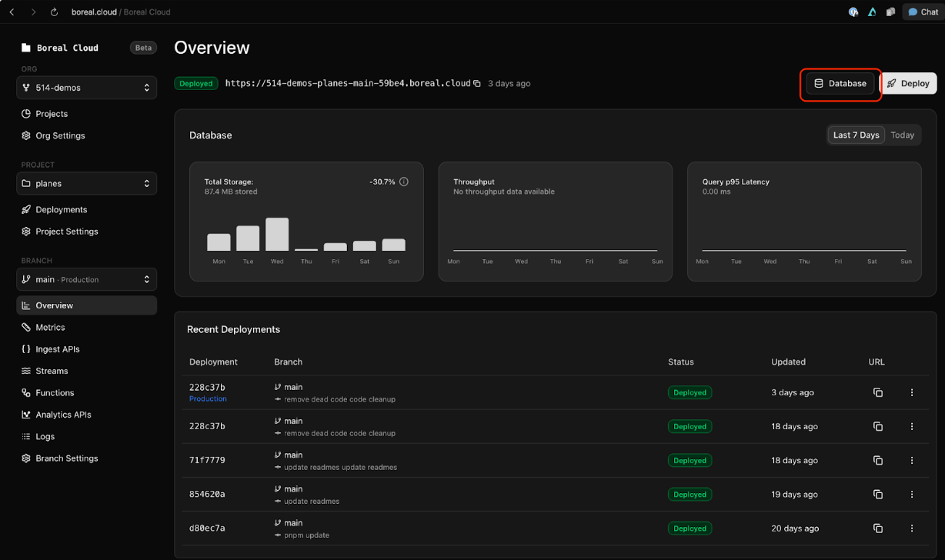
Task: Go forward using browser forward arrow
Action: click(x=33, y=12)
